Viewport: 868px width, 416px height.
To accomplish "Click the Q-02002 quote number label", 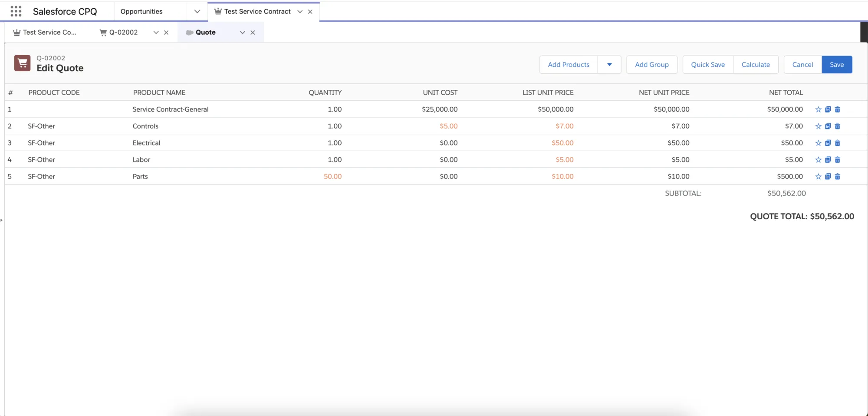I will click(51, 58).
